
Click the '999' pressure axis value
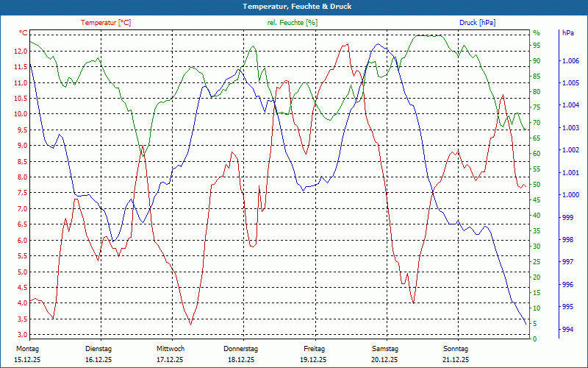(567, 217)
